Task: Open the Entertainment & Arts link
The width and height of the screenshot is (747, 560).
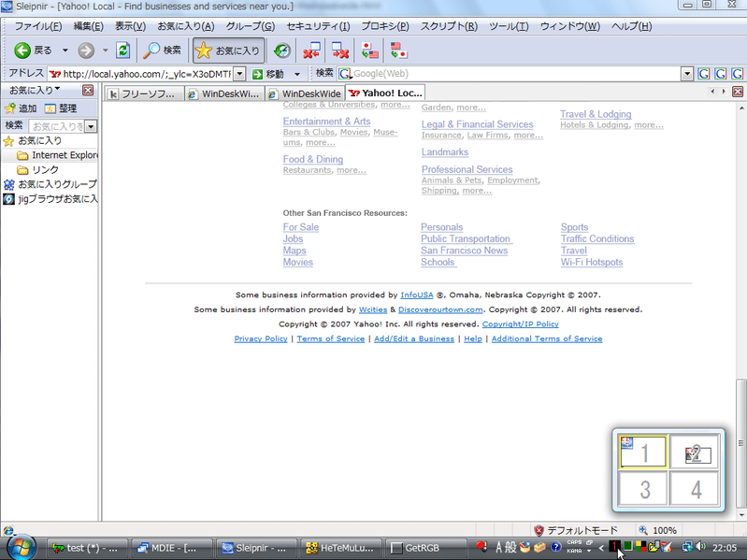Action: coord(326,122)
